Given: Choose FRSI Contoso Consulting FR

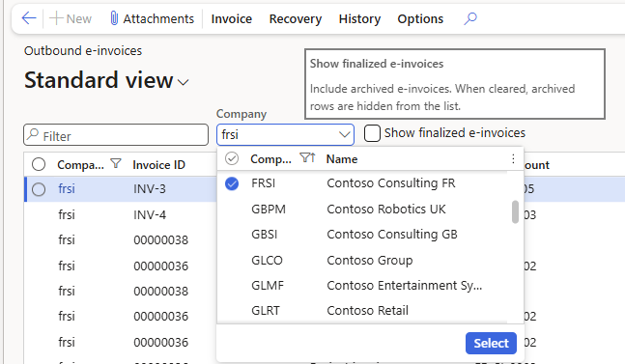Looking at the screenshot, I should [x=362, y=183].
